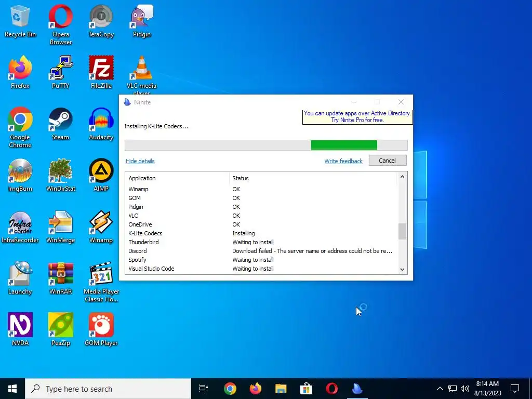Select the Visual Studio Code row
Viewport: 532px width, 399px height.
coord(261,269)
